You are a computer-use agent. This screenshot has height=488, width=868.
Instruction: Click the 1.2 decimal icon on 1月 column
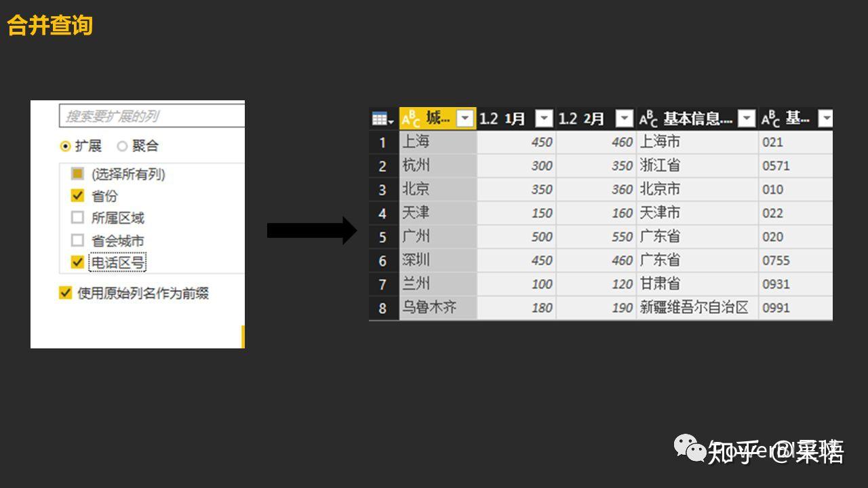point(488,117)
